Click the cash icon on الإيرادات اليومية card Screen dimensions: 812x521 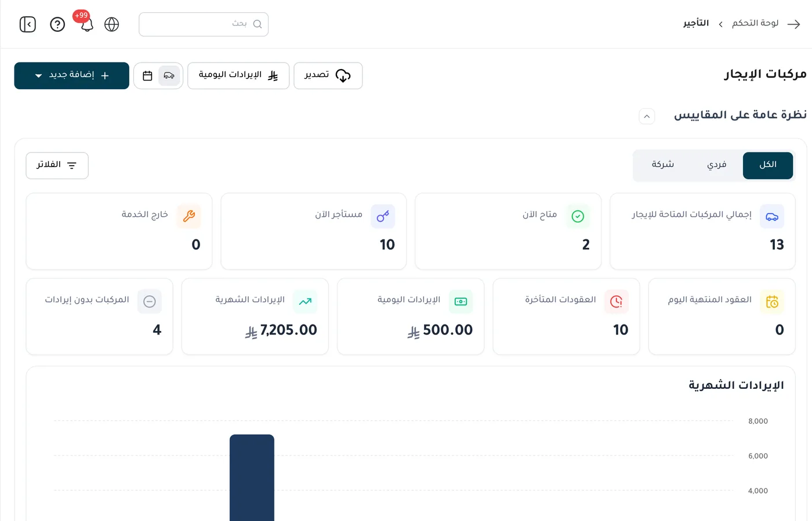(x=461, y=301)
